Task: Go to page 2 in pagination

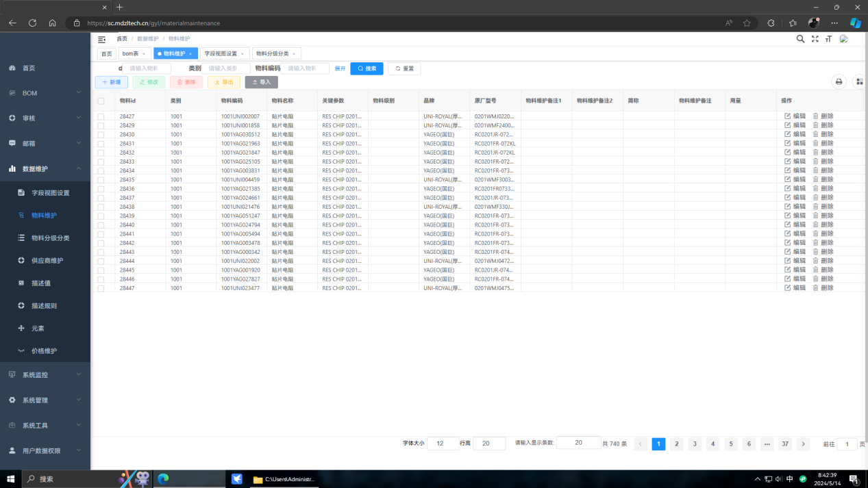Action: (677, 444)
